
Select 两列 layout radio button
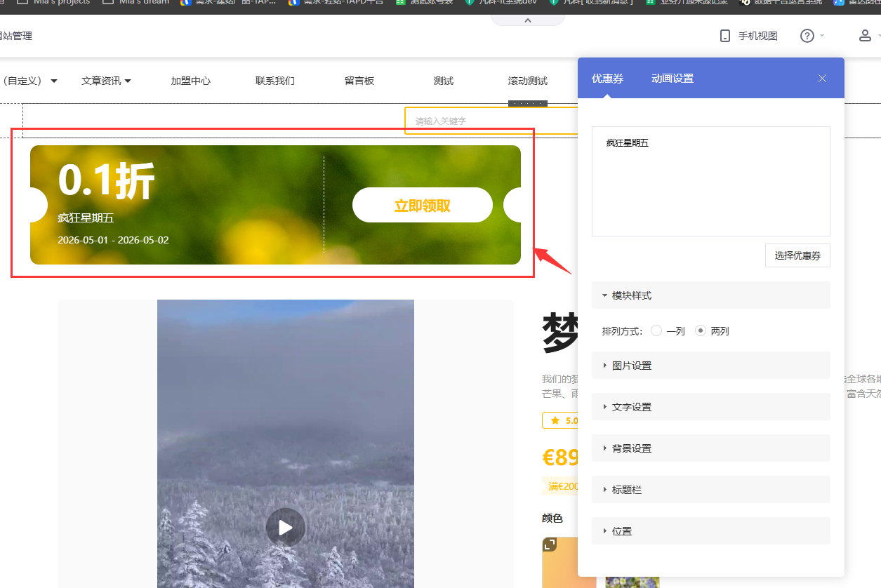[x=701, y=330]
